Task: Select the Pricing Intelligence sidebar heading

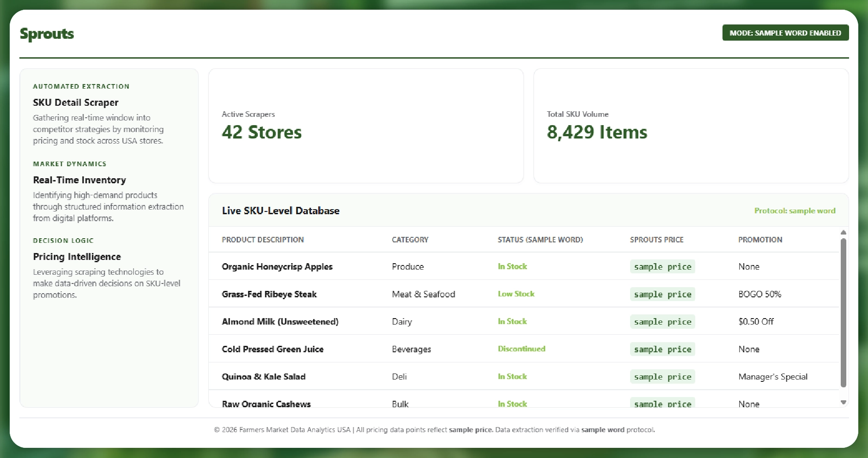Action: coord(77,257)
